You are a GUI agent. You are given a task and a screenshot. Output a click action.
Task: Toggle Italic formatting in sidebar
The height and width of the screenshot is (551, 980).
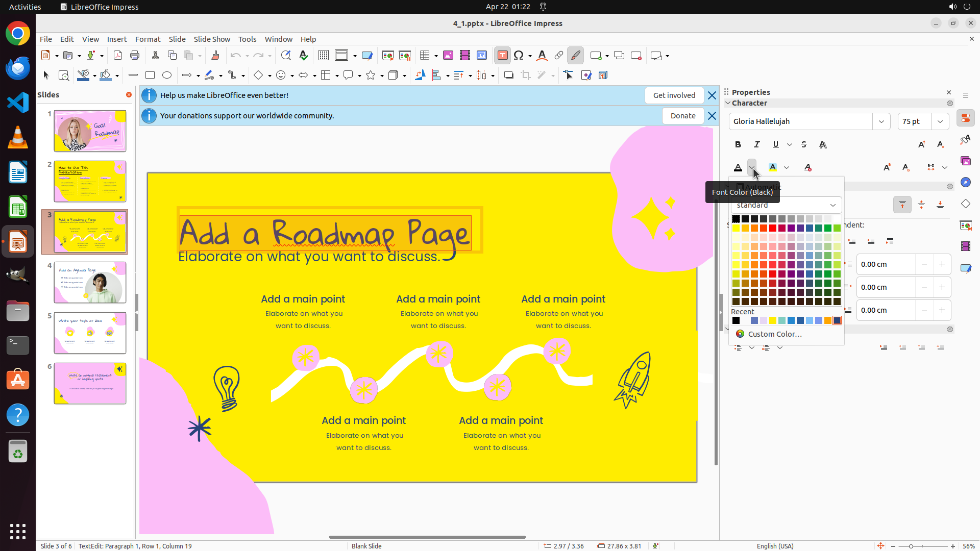757,144
